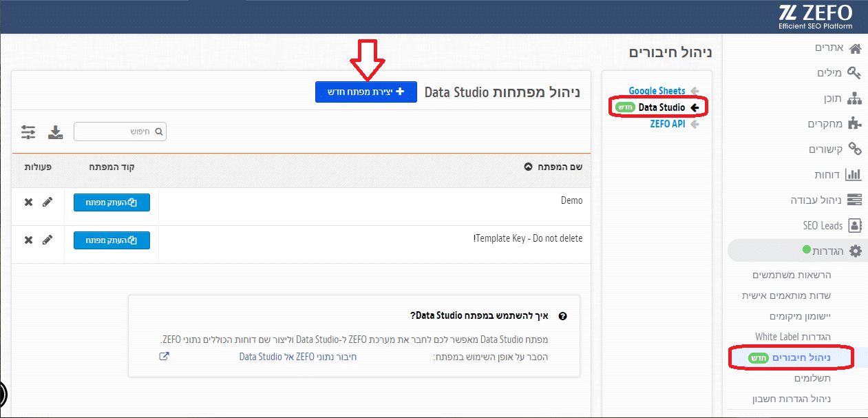The width and height of the screenshot is (868, 418).
Task: Open ניהול חיבורים settings submenu item
Action: coord(793,357)
